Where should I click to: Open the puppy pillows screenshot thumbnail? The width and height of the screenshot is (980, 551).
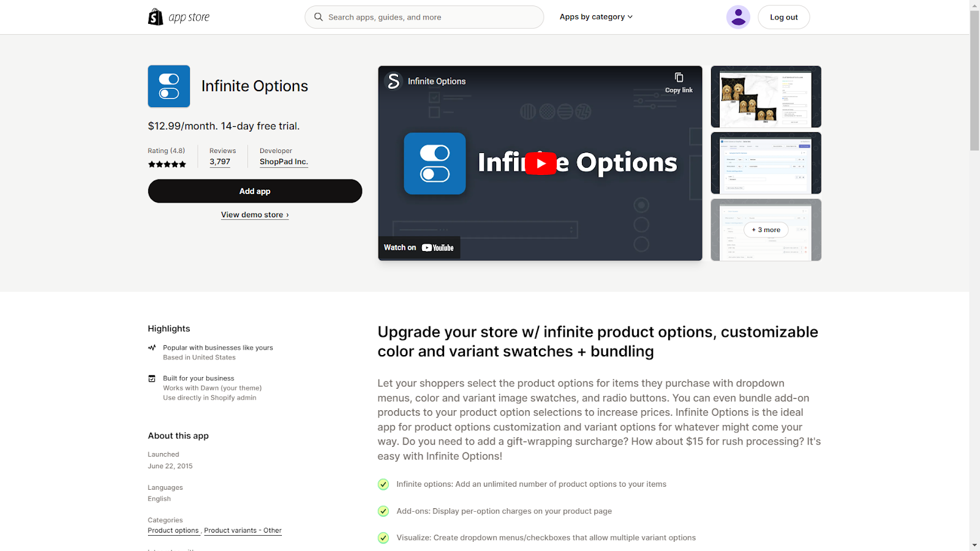(766, 97)
